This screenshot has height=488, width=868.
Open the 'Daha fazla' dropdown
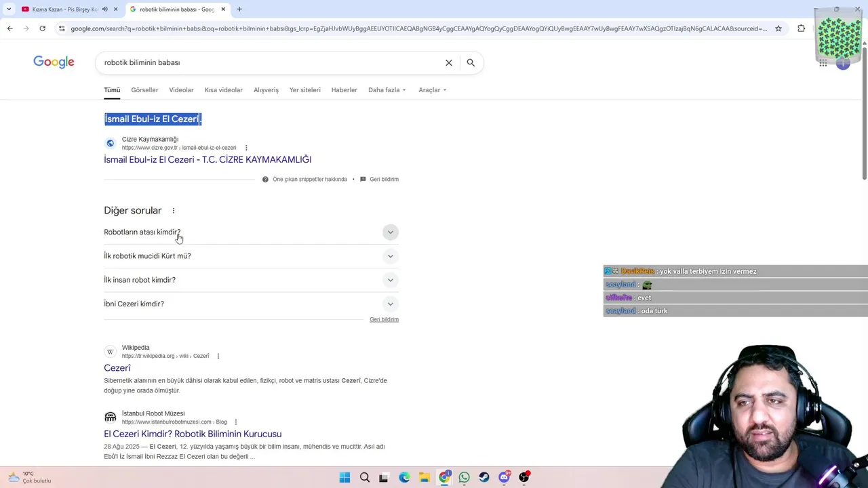coord(387,90)
